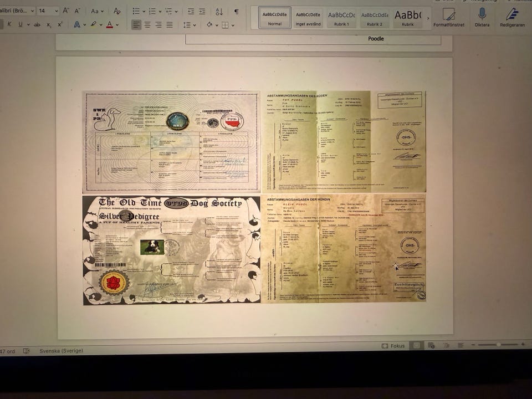Viewport: 532px width, 399px height.
Task: Click the sort A-Z icon
Action: click(219, 11)
